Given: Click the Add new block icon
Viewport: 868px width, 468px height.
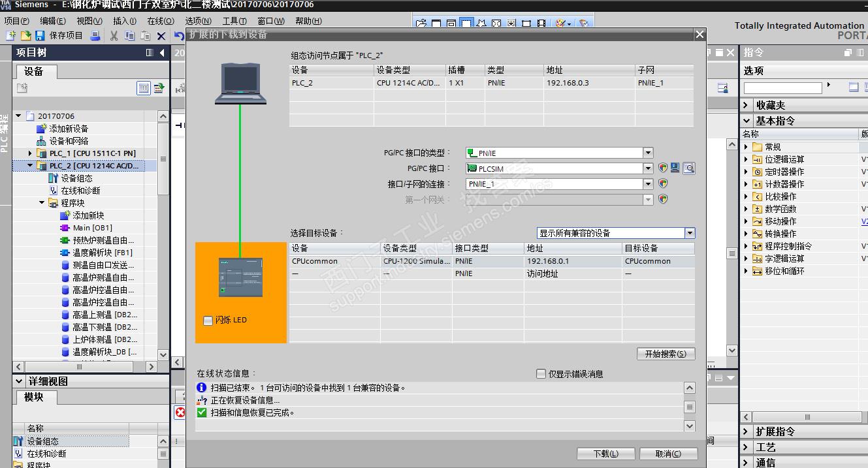Looking at the screenshot, I should [65, 215].
